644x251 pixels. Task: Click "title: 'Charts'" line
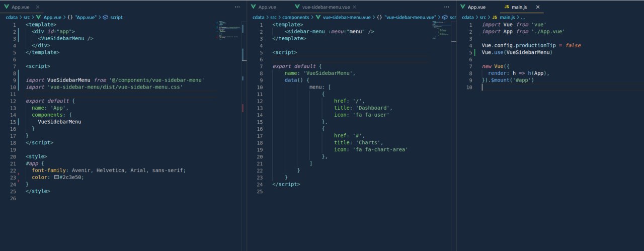click(x=358, y=142)
